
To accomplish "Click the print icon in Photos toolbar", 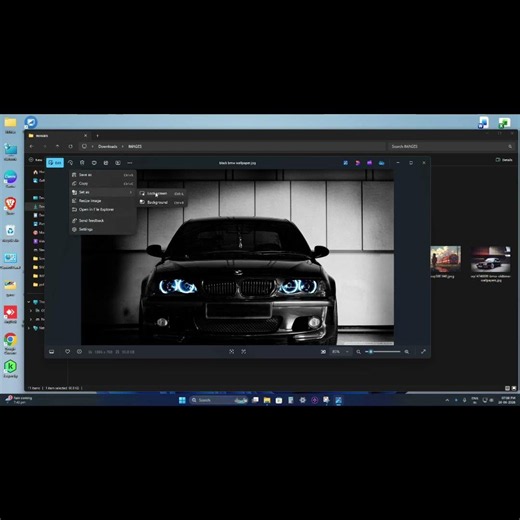I will tap(106, 163).
